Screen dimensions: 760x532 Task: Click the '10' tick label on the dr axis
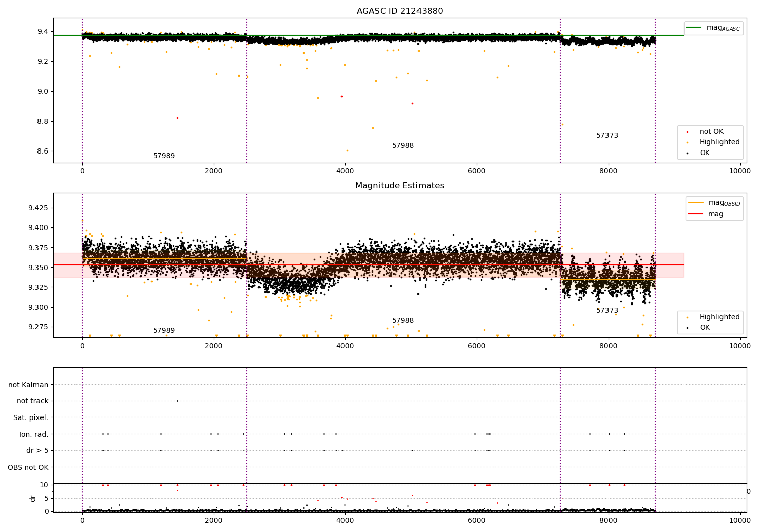pos(44,485)
